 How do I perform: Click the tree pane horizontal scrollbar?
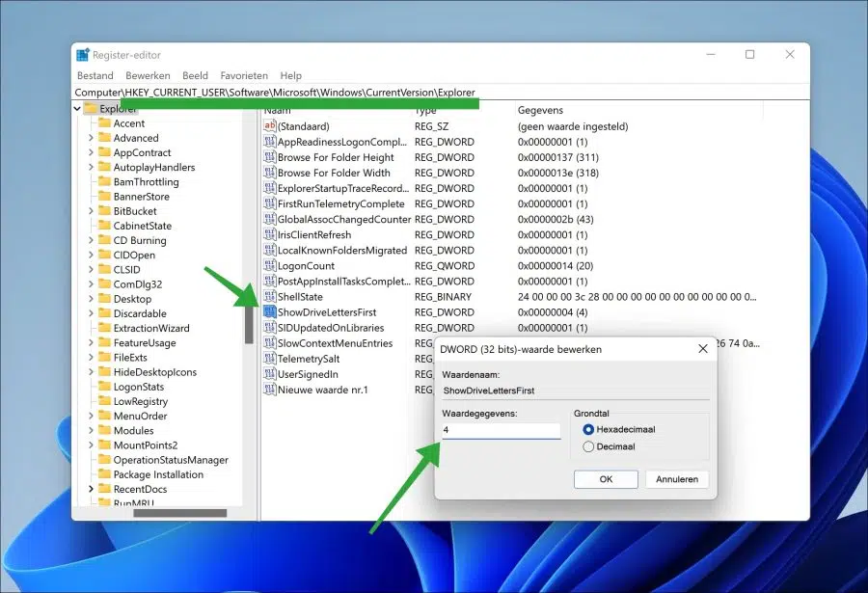click(180, 513)
